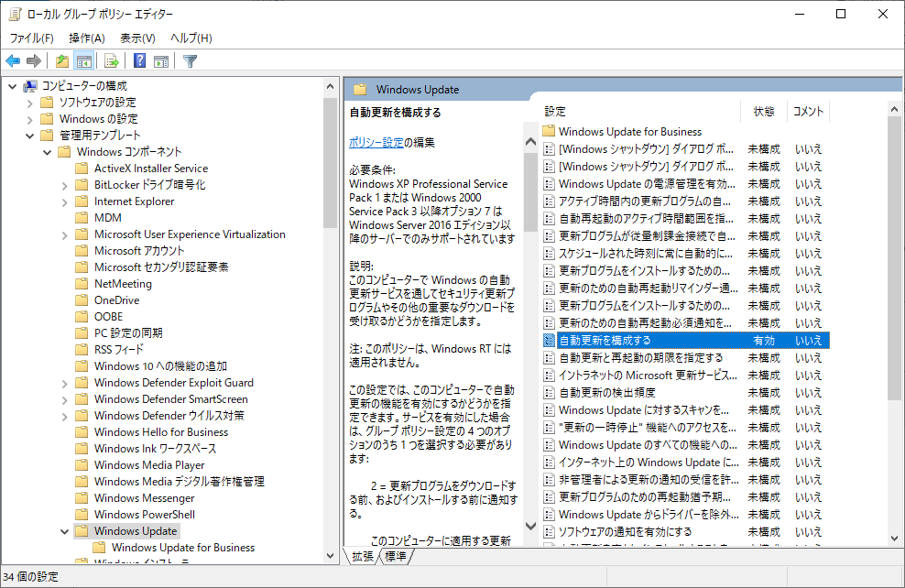Click the tree pane scrollbar up arrow
Screen dimensions: 905x588
pyautogui.click(x=330, y=87)
